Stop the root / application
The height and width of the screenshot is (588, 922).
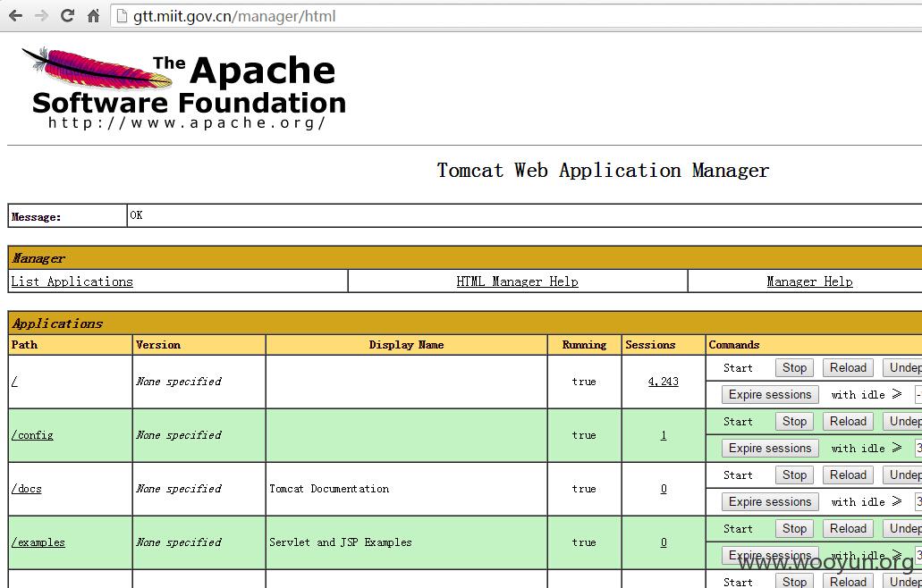tap(794, 367)
